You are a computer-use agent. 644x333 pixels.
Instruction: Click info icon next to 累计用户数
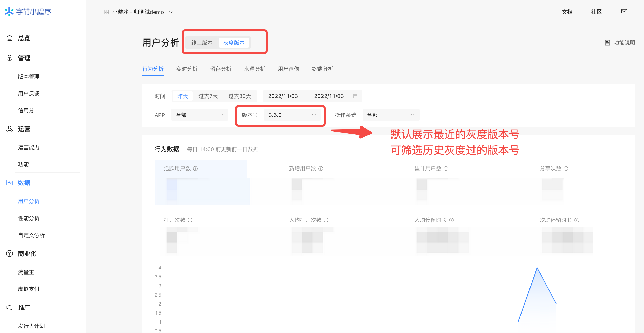(x=446, y=169)
